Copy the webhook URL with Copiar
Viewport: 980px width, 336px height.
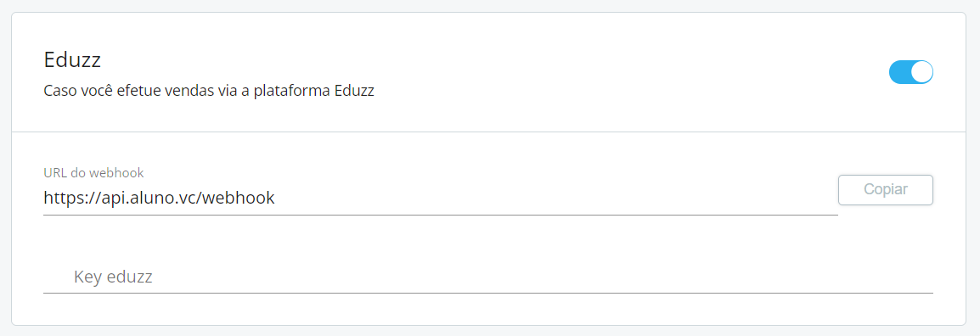click(885, 190)
